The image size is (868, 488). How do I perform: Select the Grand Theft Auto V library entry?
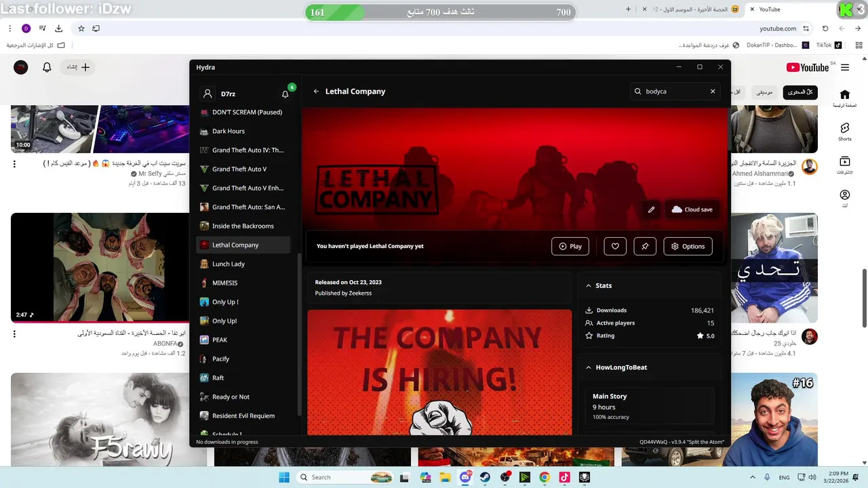pyautogui.click(x=243, y=169)
